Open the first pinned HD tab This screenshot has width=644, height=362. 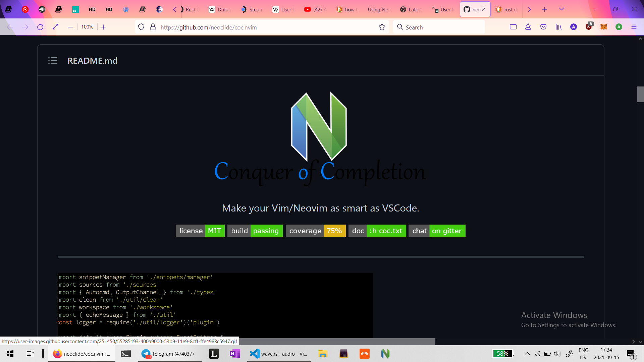pyautogui.click(x=92, y=9)
